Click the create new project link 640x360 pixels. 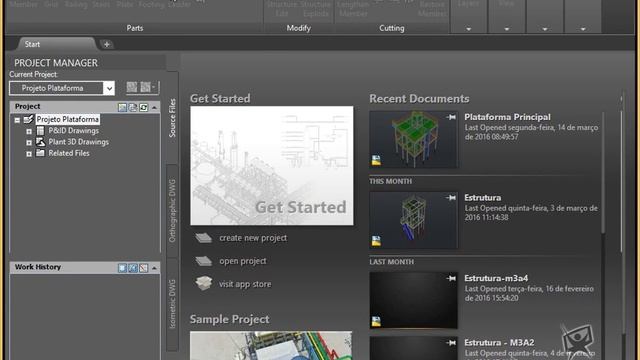coord(253,238)
